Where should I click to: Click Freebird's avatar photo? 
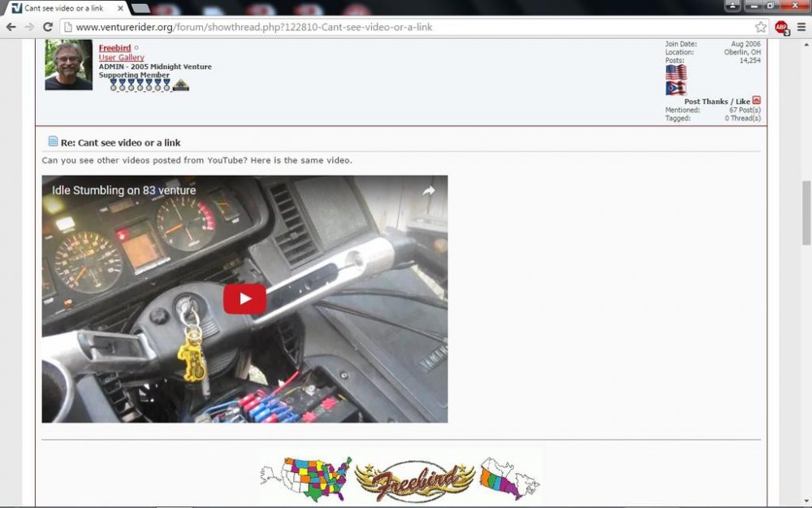tap(68, 65)
